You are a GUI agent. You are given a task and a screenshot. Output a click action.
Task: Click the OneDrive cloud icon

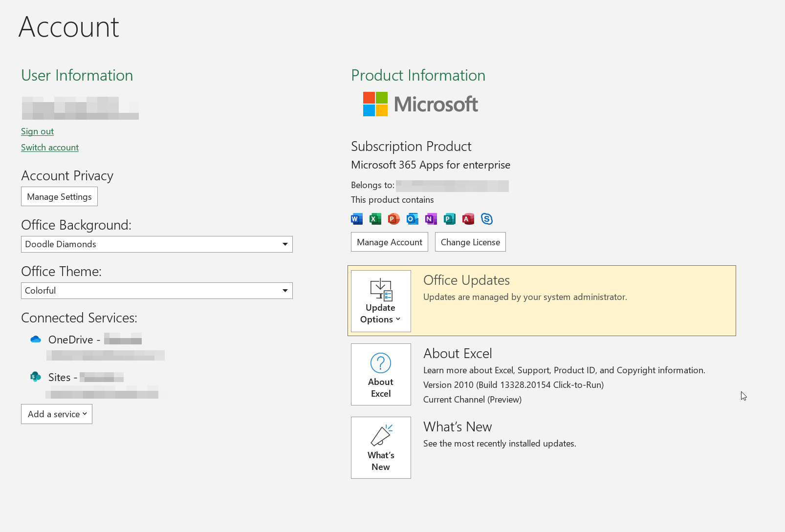36,340
